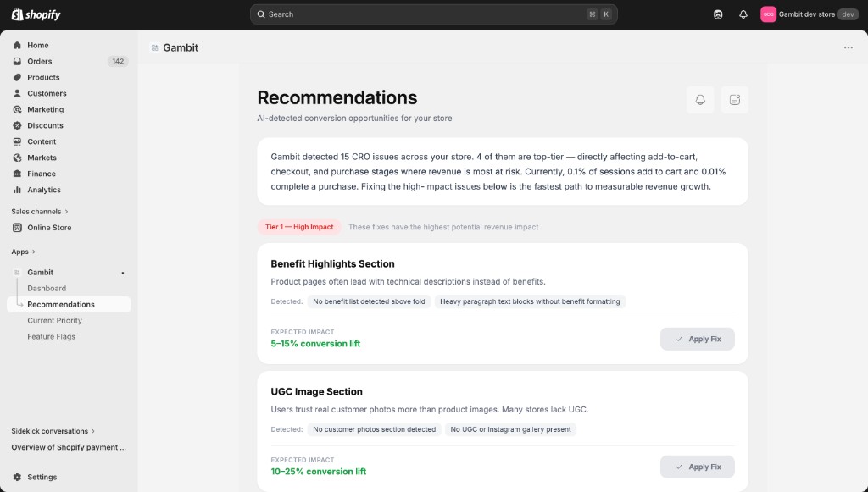This screenshot has width=868, height=492.
Task: Click the Settings gear icon
Action: [x=17, y=477]
